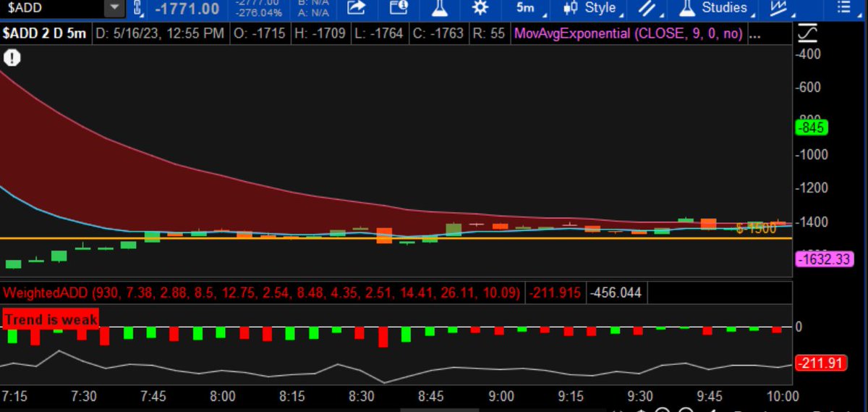Click the $ADD symbol entry field
This screenshot has height=412, width=868.
(52, 8)
